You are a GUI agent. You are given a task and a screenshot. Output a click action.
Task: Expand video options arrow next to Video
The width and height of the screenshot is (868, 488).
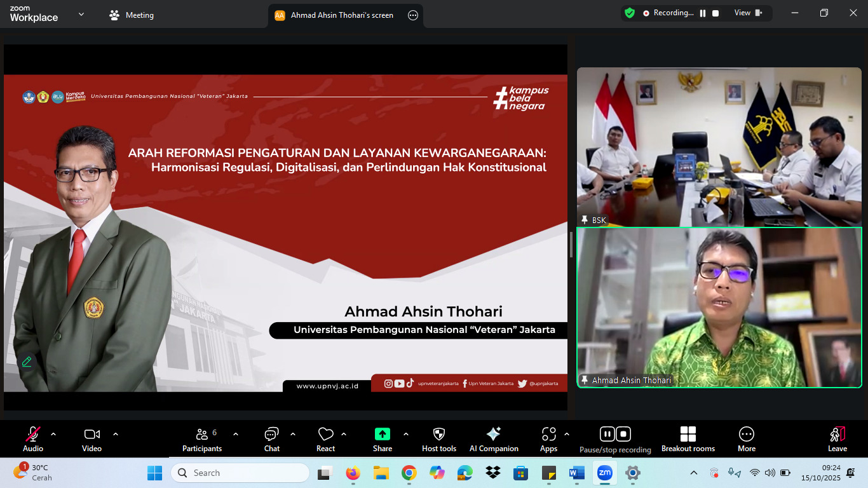(x=116, y=434)
